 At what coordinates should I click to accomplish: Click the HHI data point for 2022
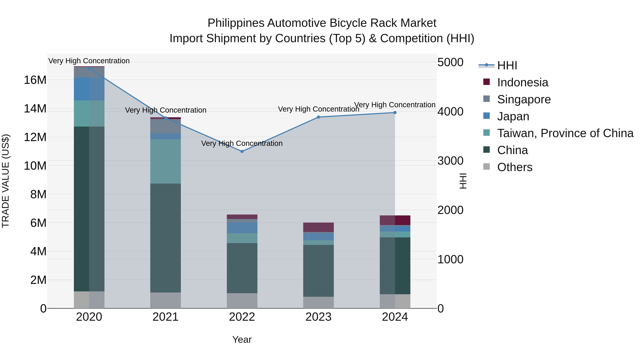click(242, 151)
